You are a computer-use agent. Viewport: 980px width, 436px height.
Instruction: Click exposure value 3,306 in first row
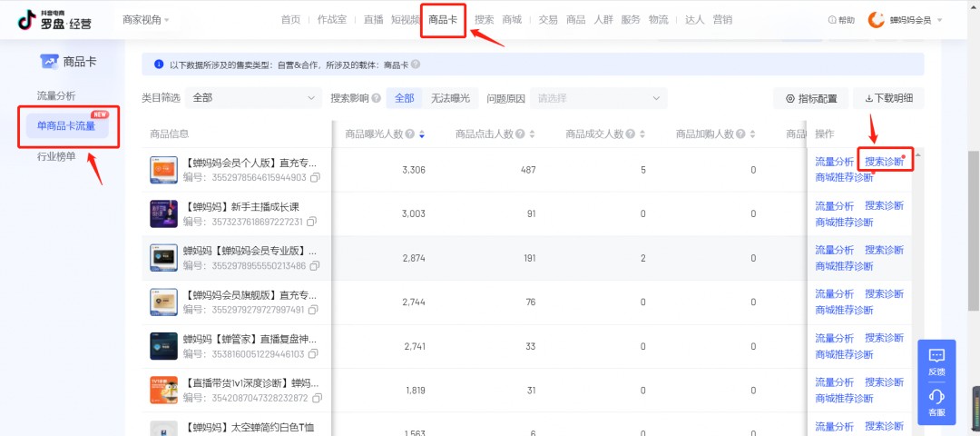[413, 170]
